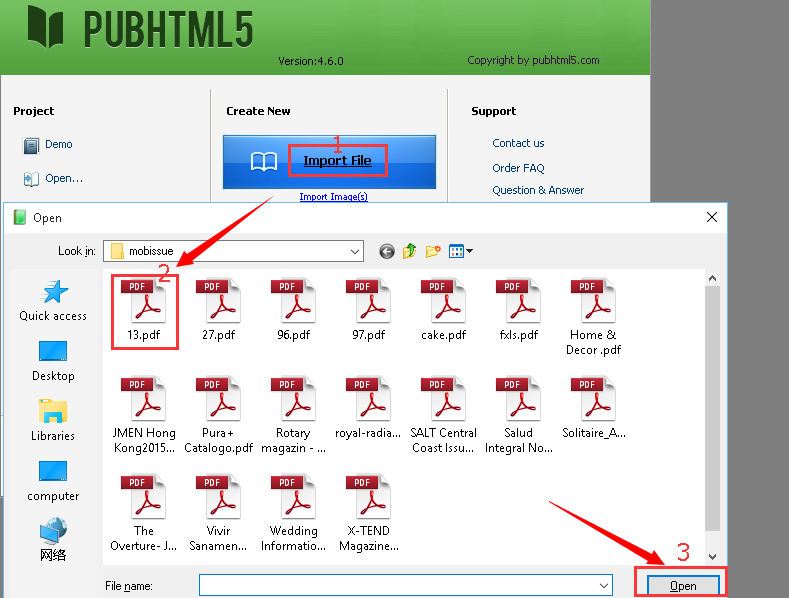Click the file list vertical scrollbar thumb

tap(712, 408)
